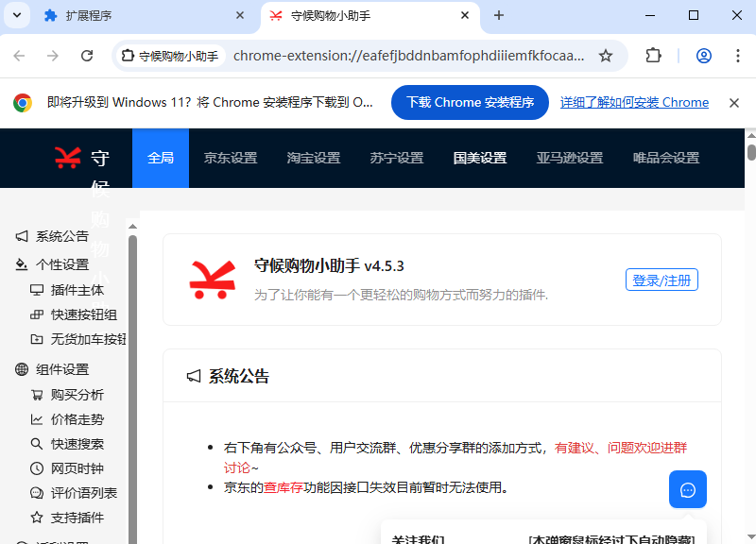Image resolution: width=756 pixels, height=544 pixels.
Task: Reload the current page
Action: pyautogui.click(x=87, y=56)
